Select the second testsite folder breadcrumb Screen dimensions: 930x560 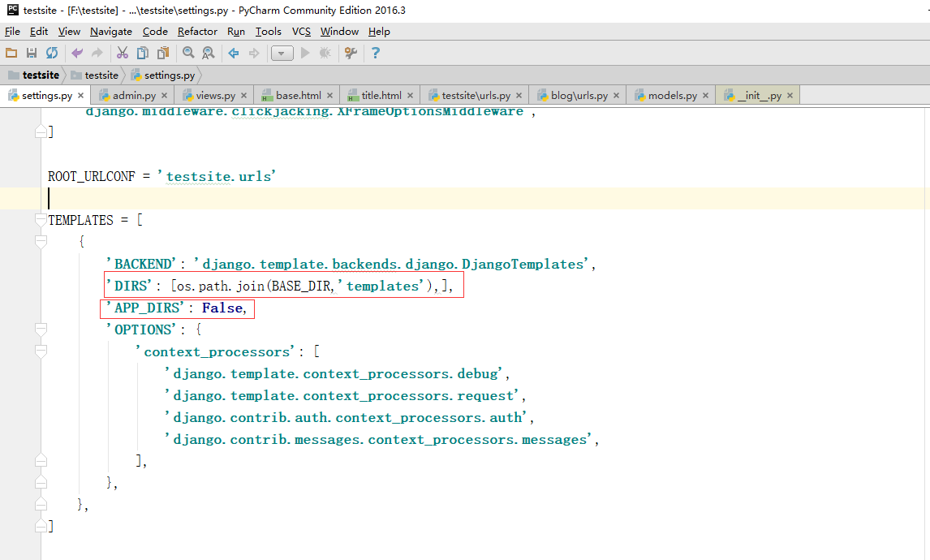click(x=95, y=75)
